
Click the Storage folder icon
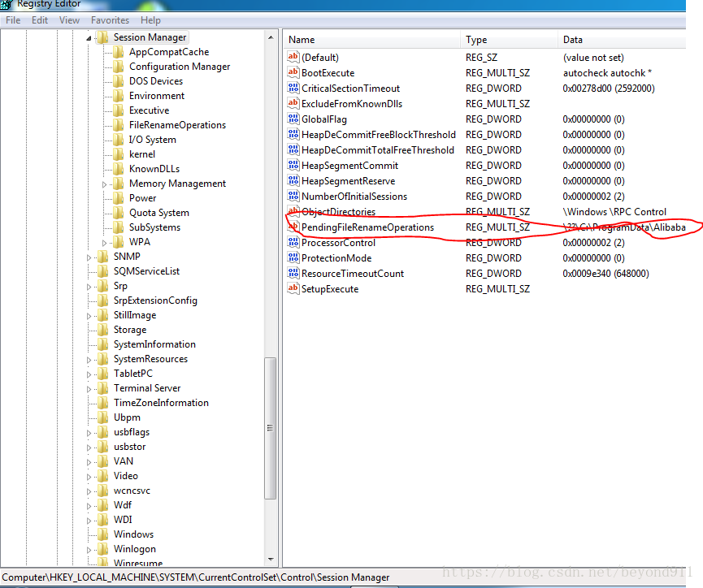point(102,330)
